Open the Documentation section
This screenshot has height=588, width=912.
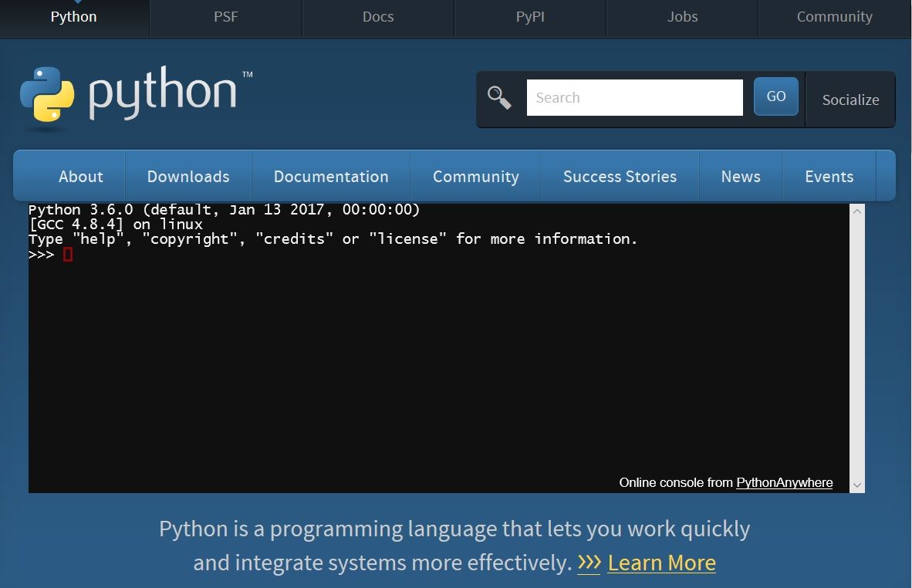click(331, 176)
